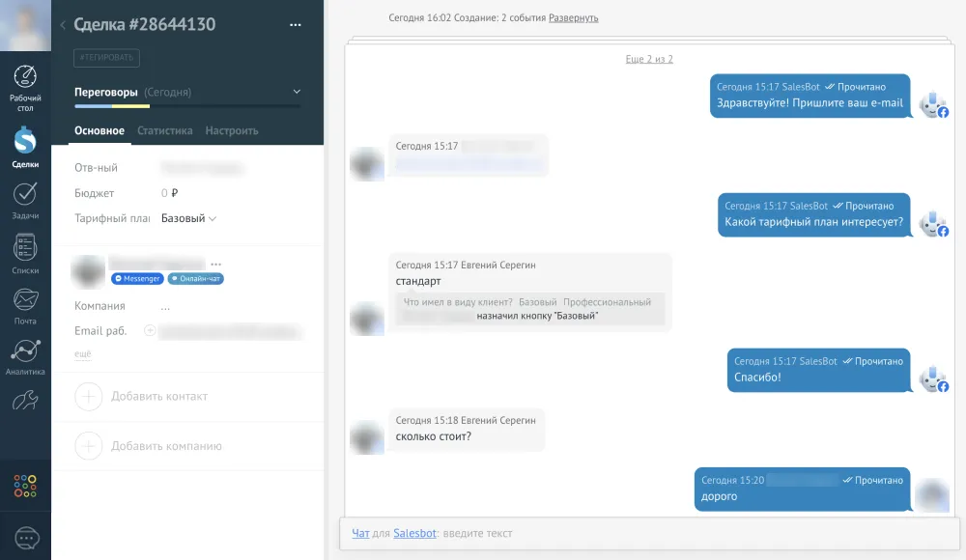The image size is (966, 560).
Task: Click the colorful circles apps icon
Action: [x=25, y=486]
